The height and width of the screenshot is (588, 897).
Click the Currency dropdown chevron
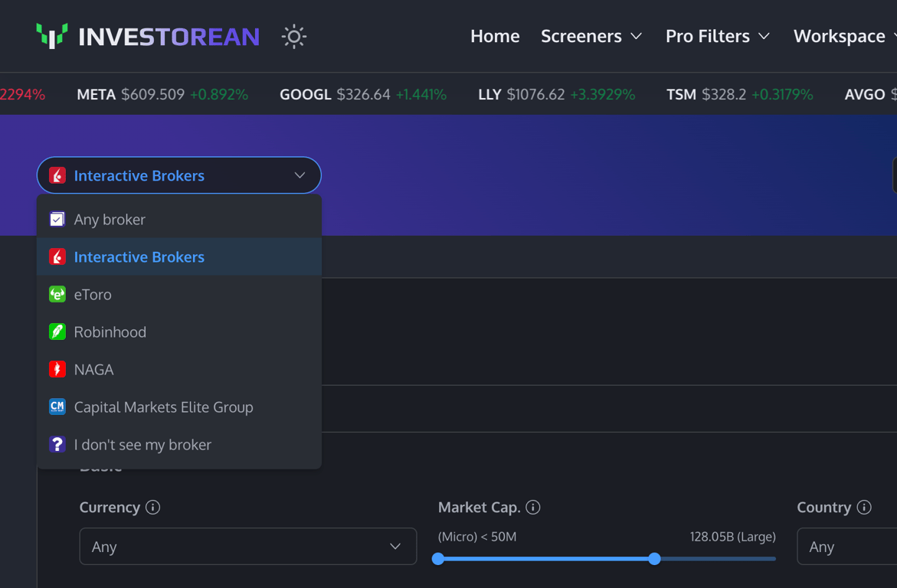(x=395, y=547)
